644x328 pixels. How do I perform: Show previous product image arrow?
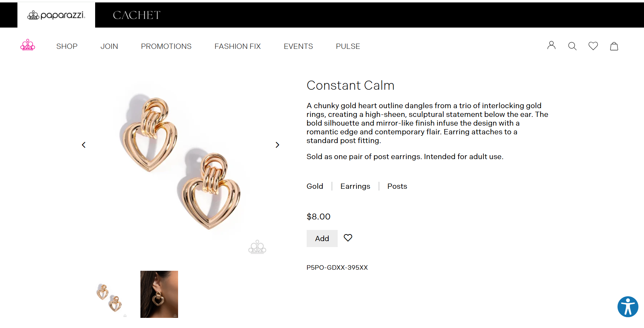[x=84, y=145]
